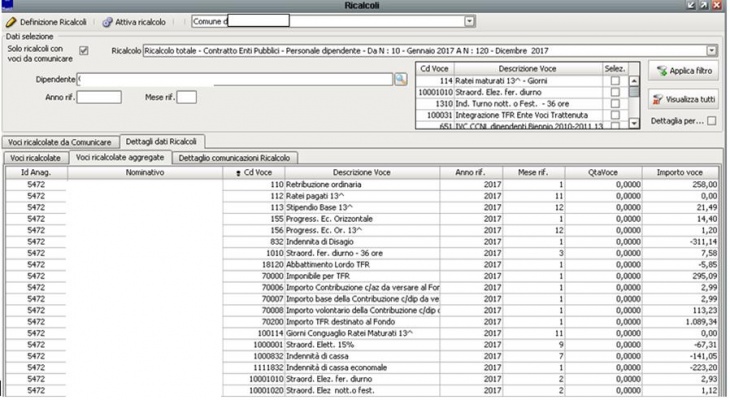Click the Mese rif. input field
This screenshot has height=400, width=730.
(187, 97)
